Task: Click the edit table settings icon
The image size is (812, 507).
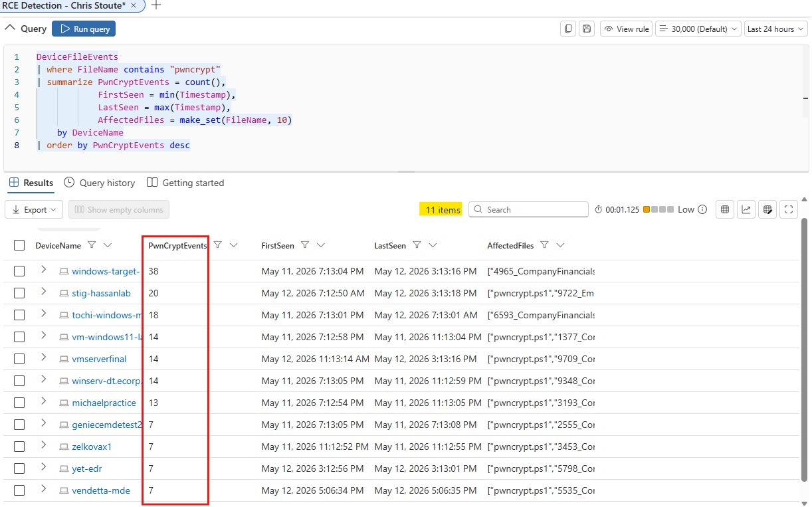Action: [x=767, y=209]
